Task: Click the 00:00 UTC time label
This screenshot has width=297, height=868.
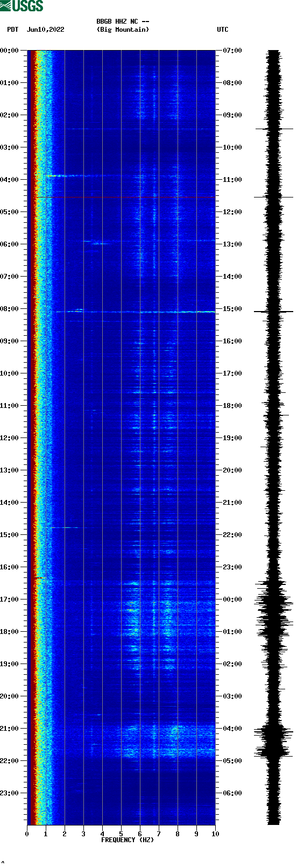Action: (232, 599)
